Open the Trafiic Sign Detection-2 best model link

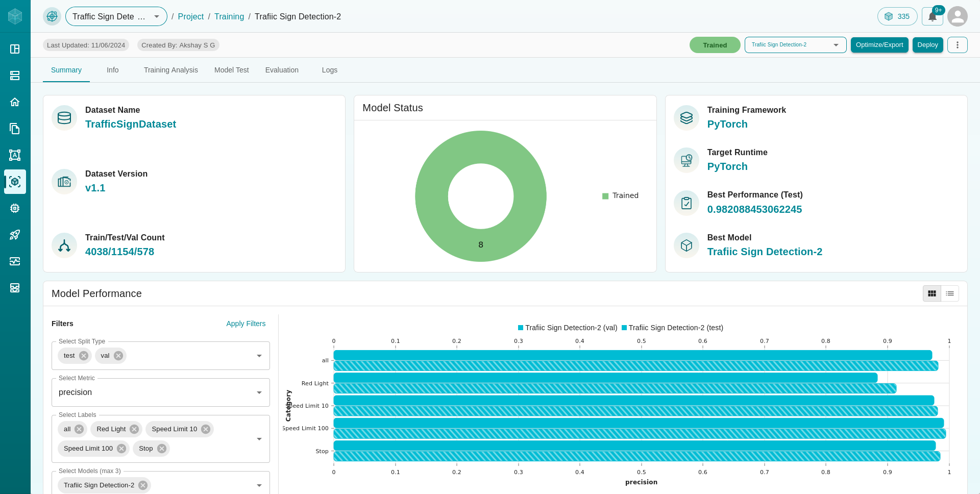tap(765, 252)
